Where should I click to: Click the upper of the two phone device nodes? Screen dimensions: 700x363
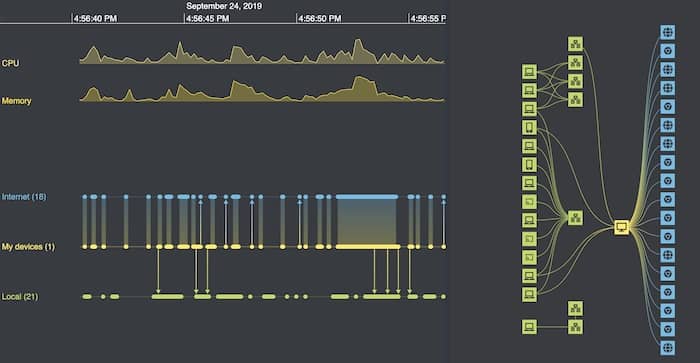(x=529, y=127)
